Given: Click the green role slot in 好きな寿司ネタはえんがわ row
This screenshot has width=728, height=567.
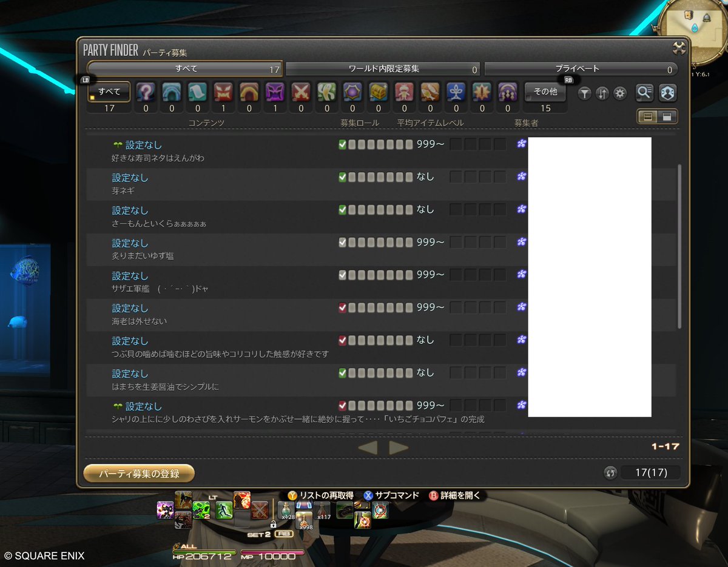Looking at the screenshot, I should point(342,144).
